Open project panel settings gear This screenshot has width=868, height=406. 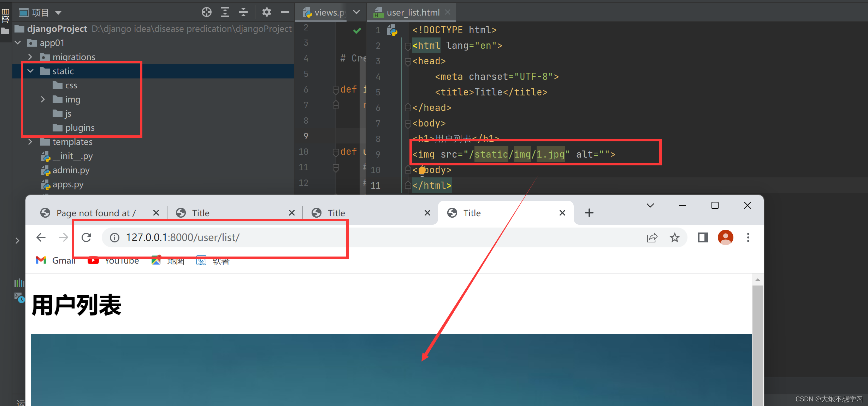pyautogui.click(x=267, y=12)
